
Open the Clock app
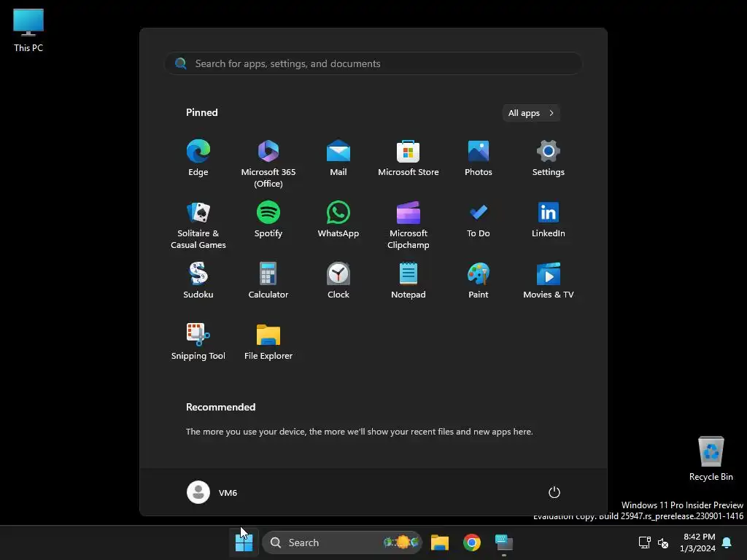point(338,281)
